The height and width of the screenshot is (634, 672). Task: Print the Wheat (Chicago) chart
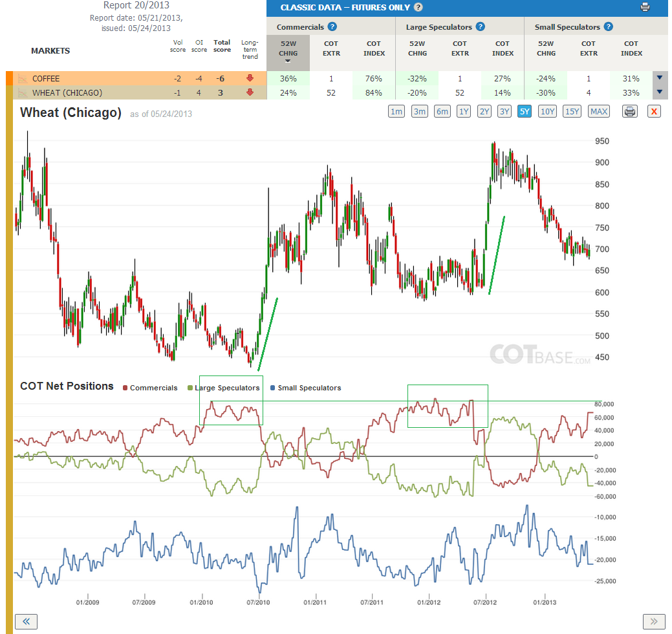tap(629, 111)
